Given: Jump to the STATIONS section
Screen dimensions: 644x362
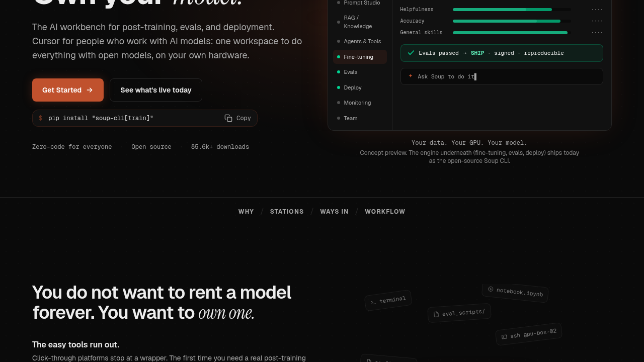Looking at the screenshot, I should tap(287, 212).
